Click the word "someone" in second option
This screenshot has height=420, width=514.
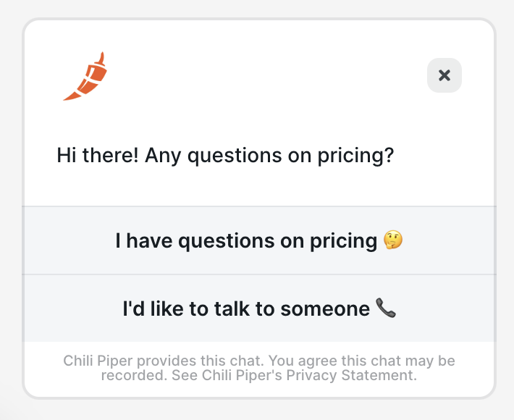(325, 309)
